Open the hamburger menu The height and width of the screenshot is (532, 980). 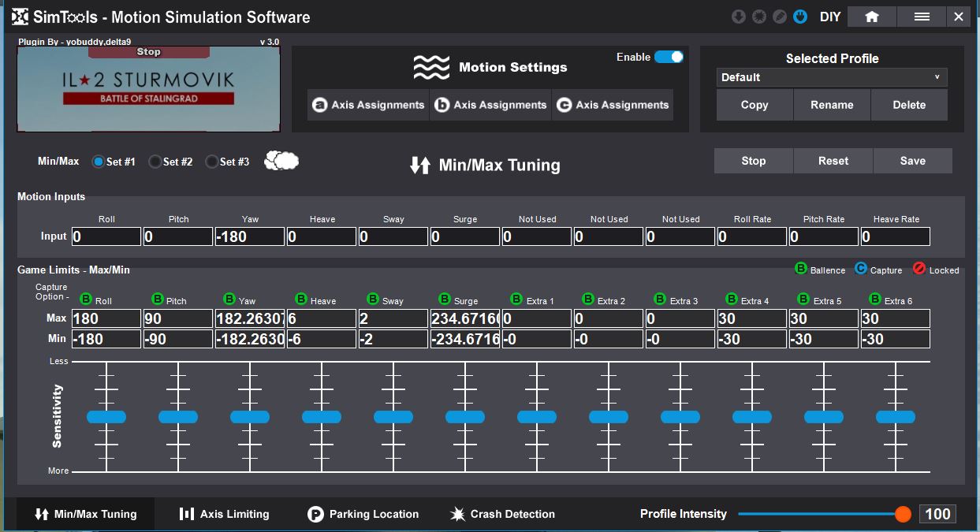click(922, 17)
